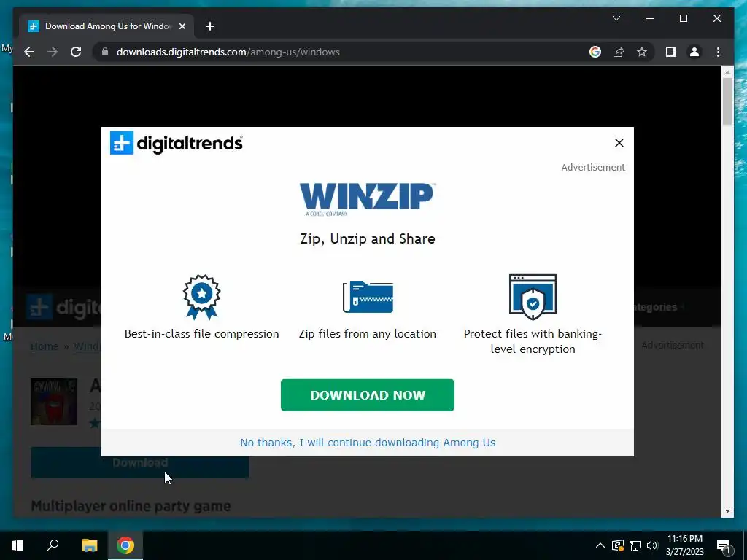The image size is (747, 560).
Task: Click 'Zip, Unzip and Share' text
Action: point(368,238)
